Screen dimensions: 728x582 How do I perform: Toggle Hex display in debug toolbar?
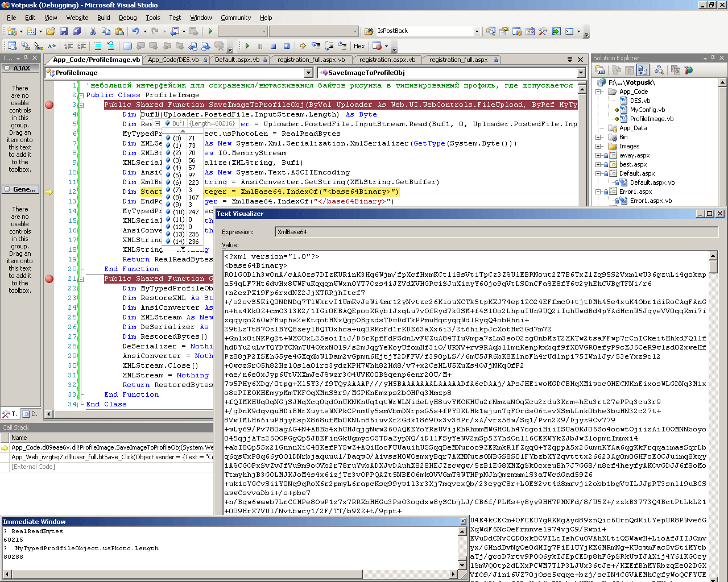click(x=359, y=46)
